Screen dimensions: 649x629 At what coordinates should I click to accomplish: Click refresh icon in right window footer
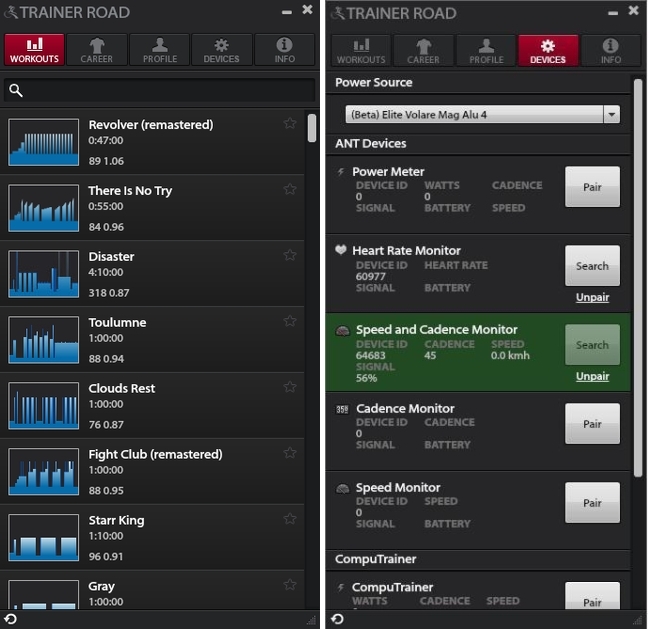click(337, 619)
